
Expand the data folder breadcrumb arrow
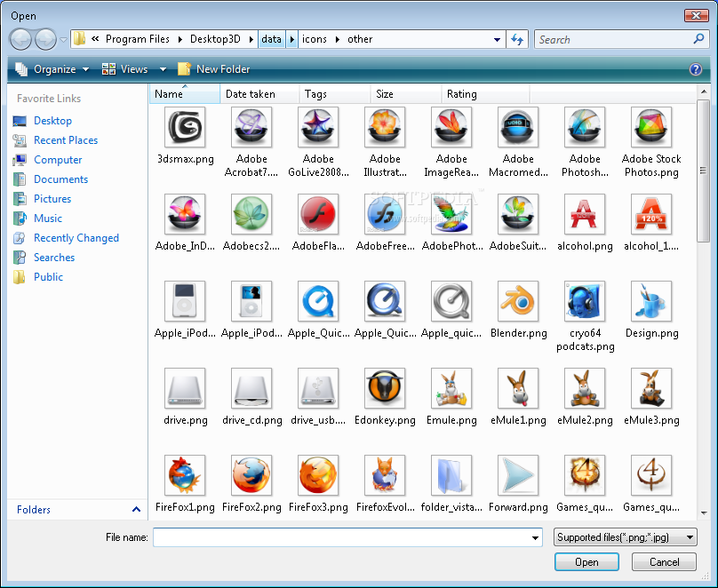291,39
